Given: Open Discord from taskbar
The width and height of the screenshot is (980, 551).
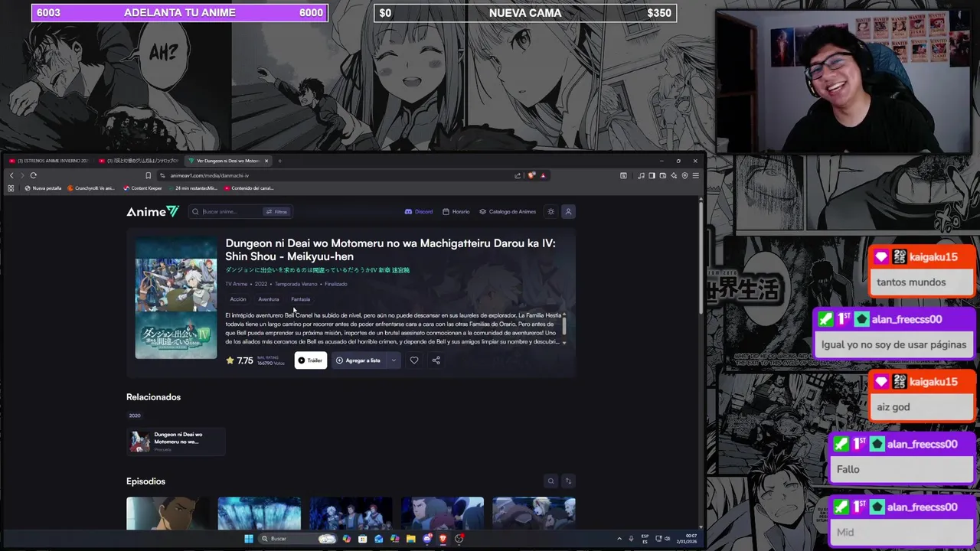Looking at the screenshot, I should tap(427, 539).
